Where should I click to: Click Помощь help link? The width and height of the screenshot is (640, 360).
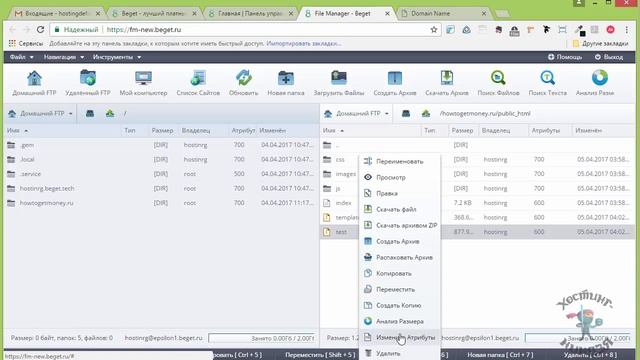(565, 57)
